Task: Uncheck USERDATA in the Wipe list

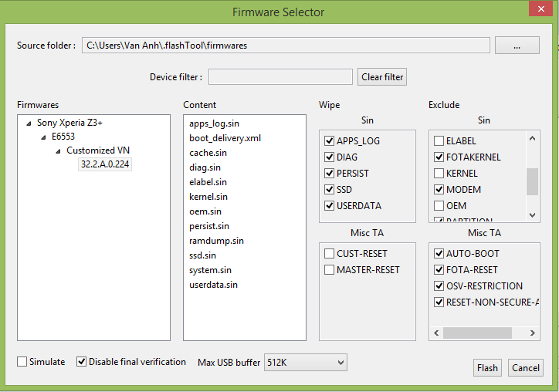Action: click(x=330, y=206)
